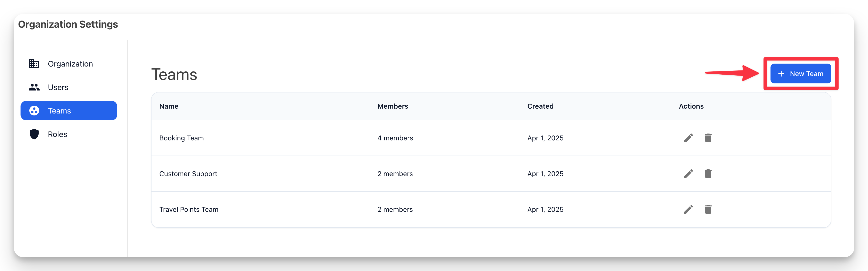Create a New Team
Screen dimensions: 868x271
click(x=800, y=73)
